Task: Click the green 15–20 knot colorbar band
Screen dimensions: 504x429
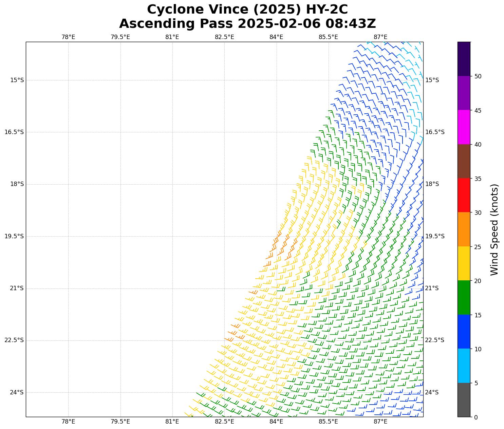Action: pos(464,297)
